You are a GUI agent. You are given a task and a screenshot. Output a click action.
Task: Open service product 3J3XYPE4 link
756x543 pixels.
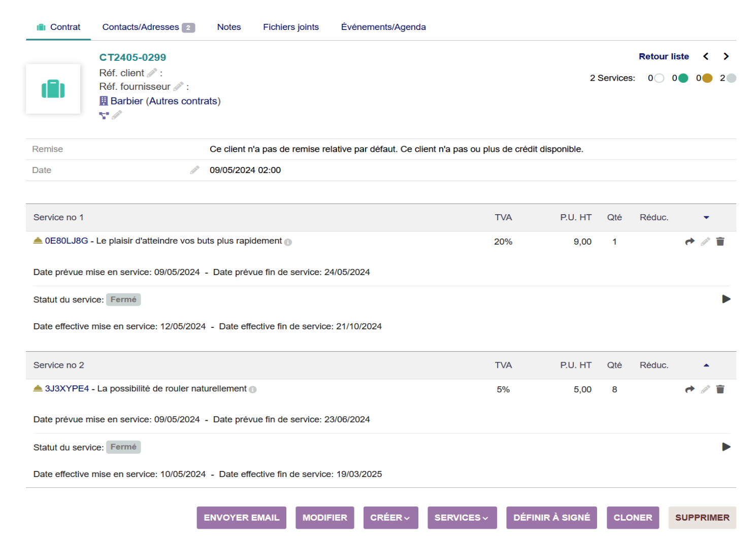coord(67,389)
